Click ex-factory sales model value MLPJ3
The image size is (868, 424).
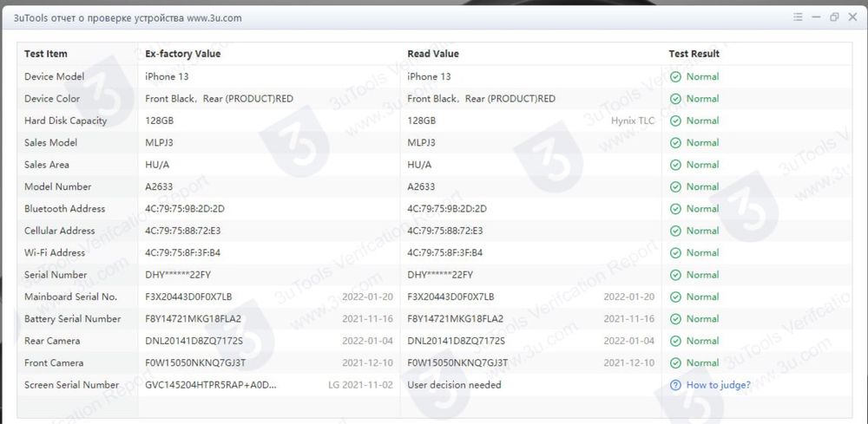(x=159, y=142)
